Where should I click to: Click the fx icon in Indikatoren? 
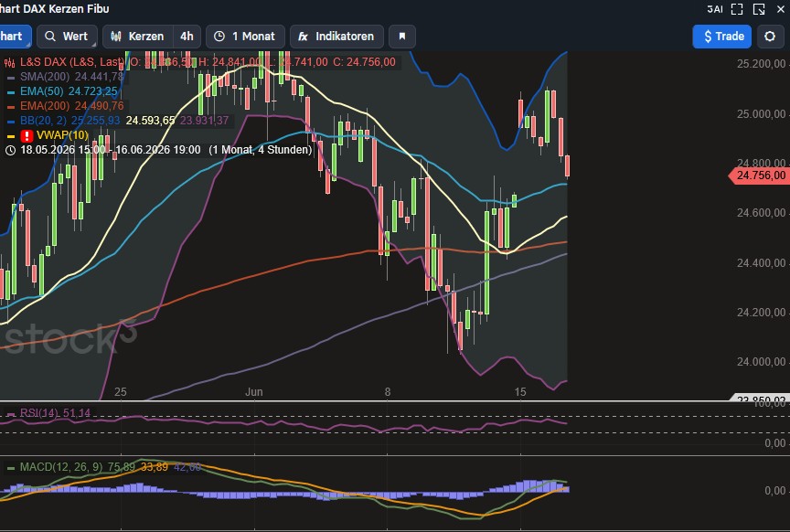[303, 37]
